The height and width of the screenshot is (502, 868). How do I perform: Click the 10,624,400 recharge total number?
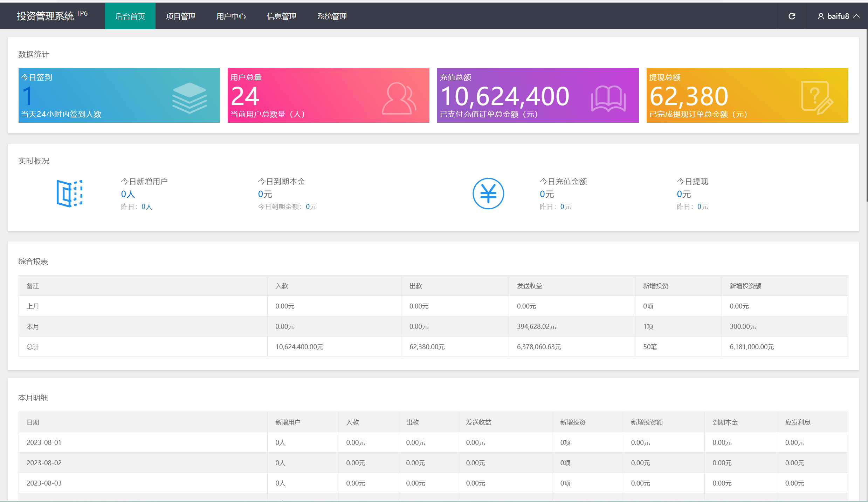click(505, 96)
